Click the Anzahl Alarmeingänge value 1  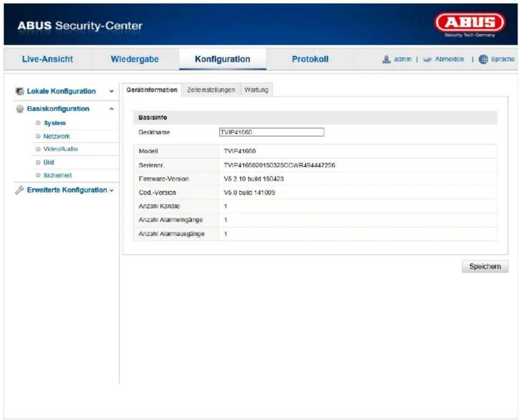226,220
